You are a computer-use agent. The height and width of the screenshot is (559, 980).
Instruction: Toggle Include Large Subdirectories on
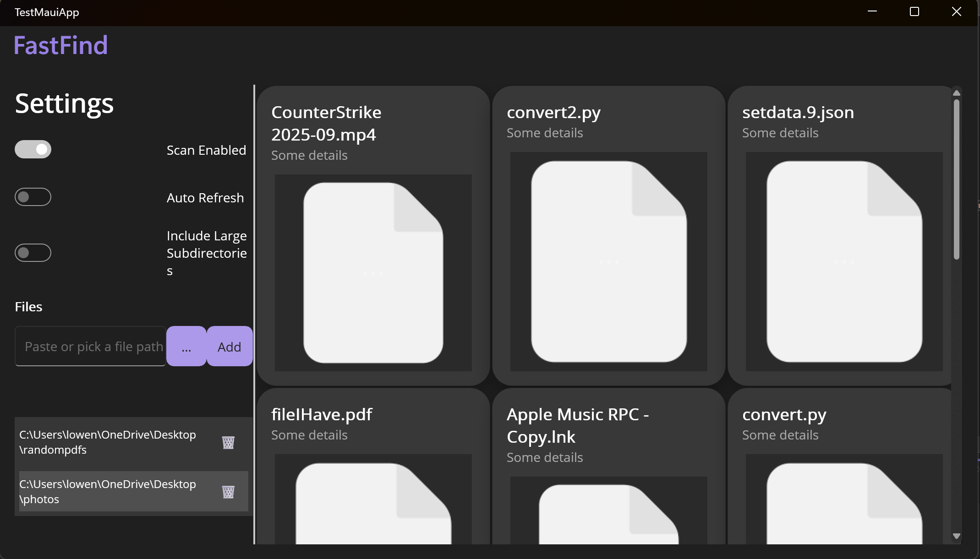pyautogui.click(x=33, y=253)
